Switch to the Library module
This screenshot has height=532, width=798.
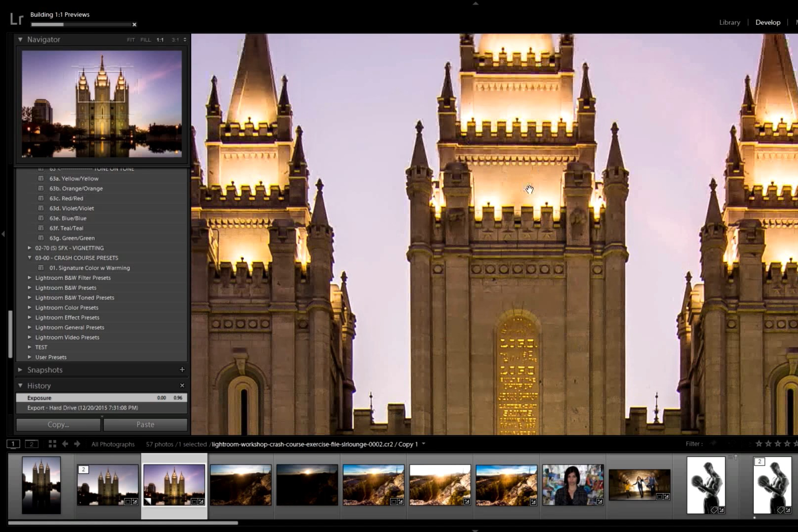click(729, 23)
